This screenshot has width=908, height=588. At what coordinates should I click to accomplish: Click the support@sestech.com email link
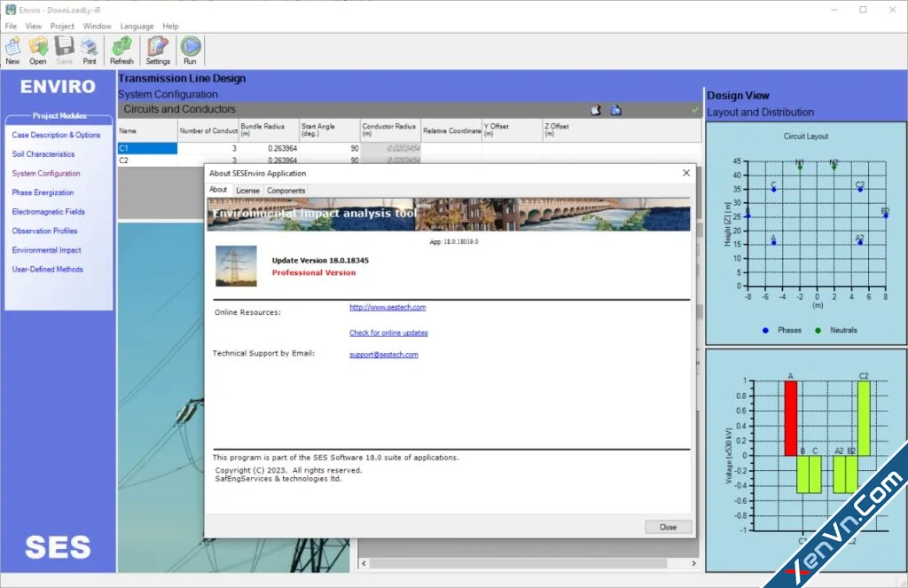coord(383,355)
